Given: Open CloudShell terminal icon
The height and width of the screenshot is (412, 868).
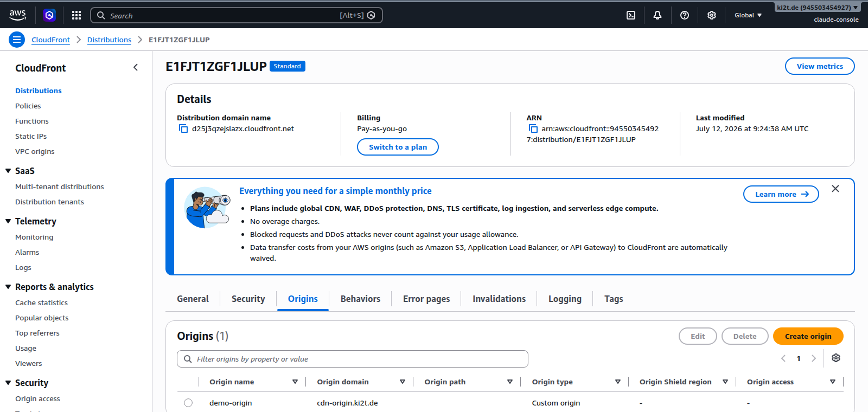Looking at the screenshot, I should (631, 15).
